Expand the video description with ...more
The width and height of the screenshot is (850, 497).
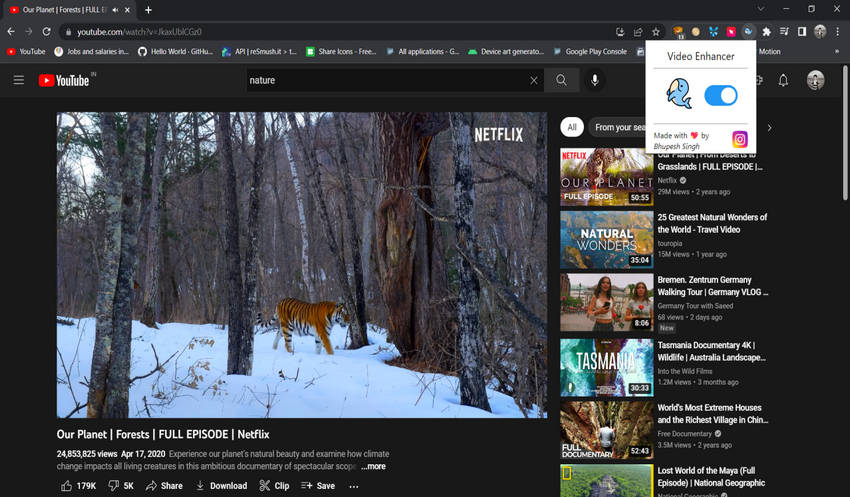tap(374, 466)
